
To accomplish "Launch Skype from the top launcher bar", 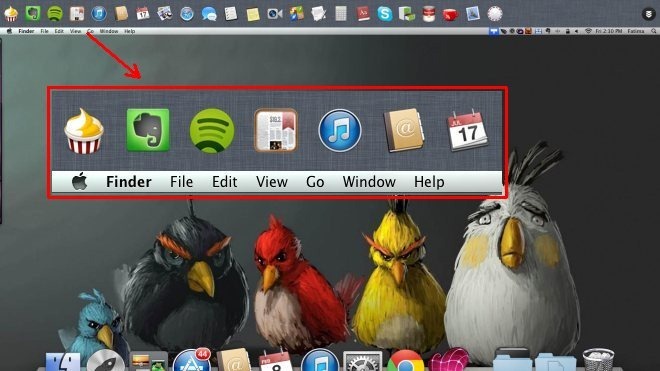I will point(385,13).
